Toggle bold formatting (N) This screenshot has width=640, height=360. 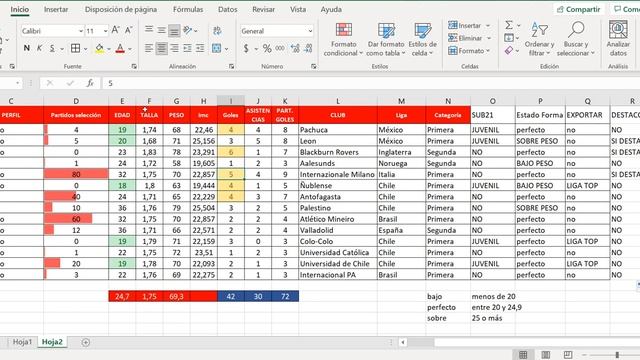(27, 48)
